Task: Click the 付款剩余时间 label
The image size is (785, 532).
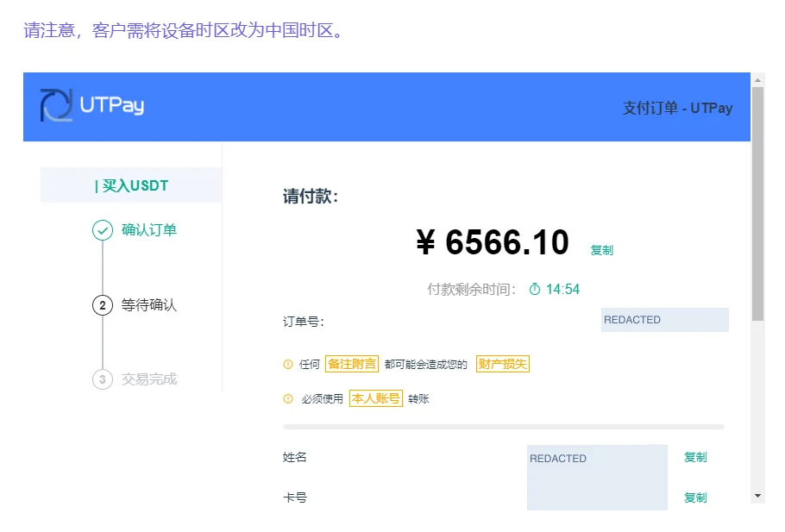Action: (x=471, y=289)
